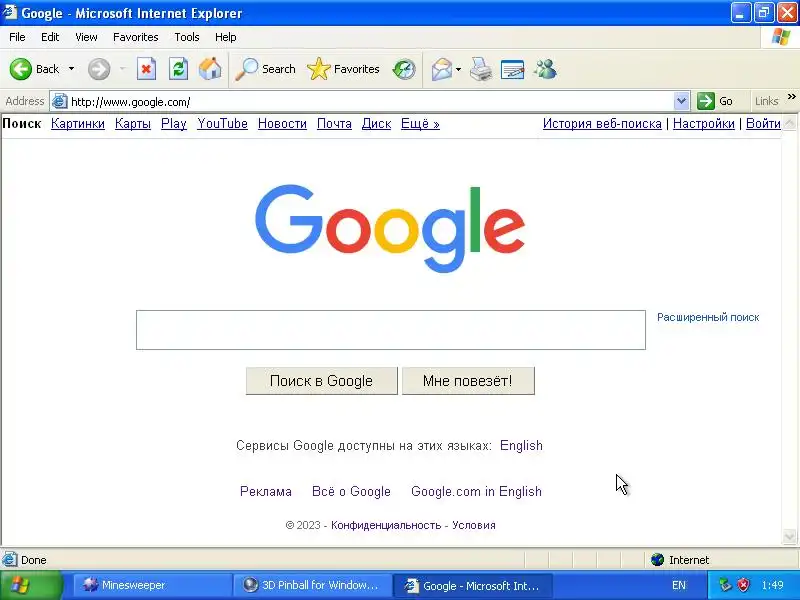This screenshot has height=600, width=800.
Task: Open the File menu
Action: pos(17,37)
